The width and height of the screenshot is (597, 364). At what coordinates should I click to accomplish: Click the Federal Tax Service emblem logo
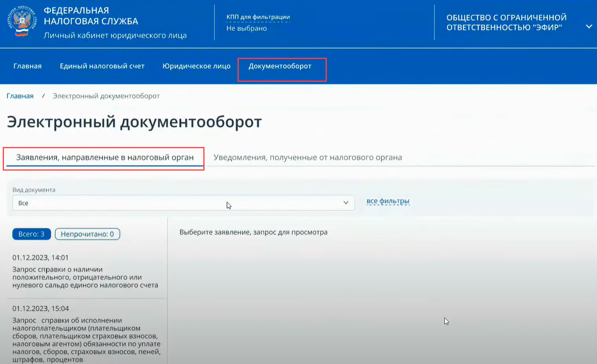22,22
